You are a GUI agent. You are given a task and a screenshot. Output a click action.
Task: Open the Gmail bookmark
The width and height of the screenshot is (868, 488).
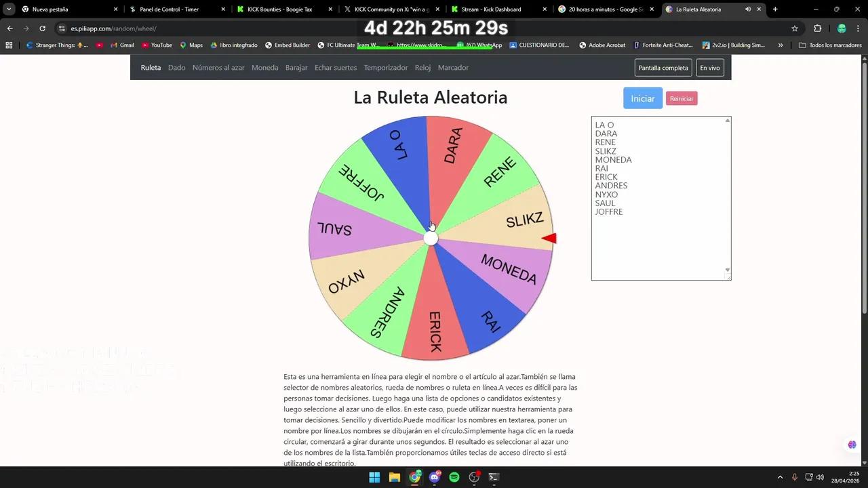coord(121,45)
